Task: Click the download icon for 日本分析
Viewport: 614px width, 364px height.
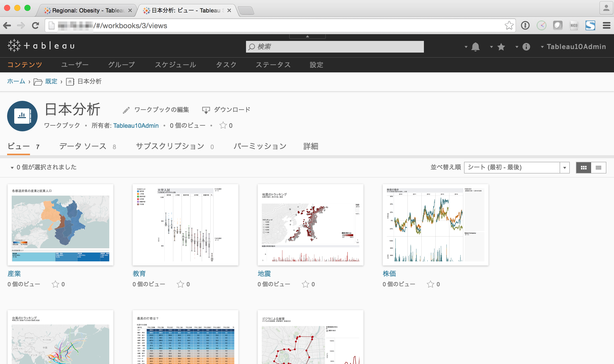Action: pyautogui.click(x=206, y=109)
